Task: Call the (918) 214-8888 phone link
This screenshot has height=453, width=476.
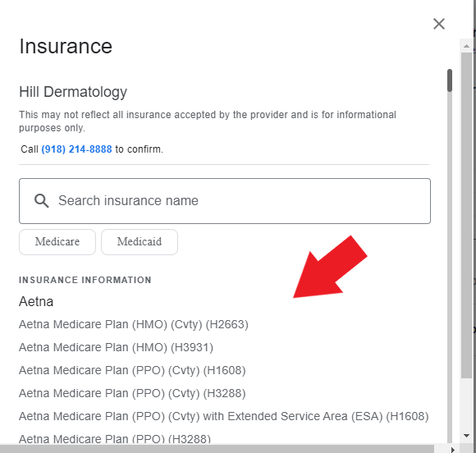Action: point(76,149)
